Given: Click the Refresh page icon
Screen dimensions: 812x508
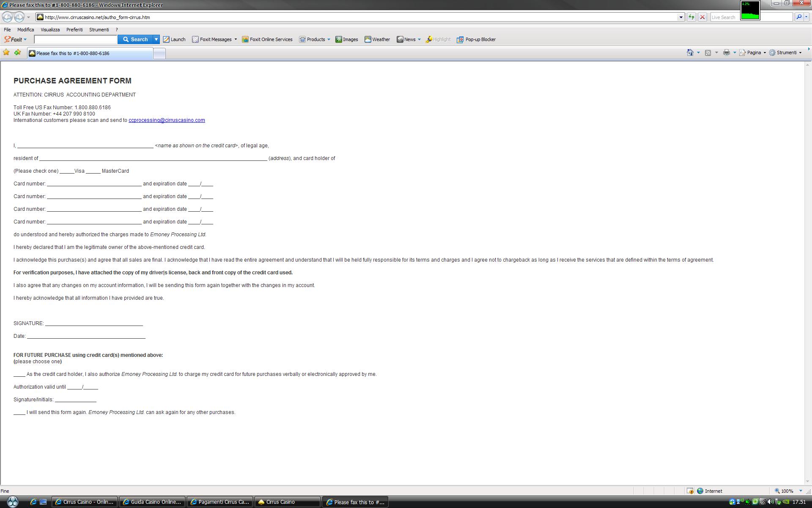Looking at the screenshot, I should [x=691, y=17].
